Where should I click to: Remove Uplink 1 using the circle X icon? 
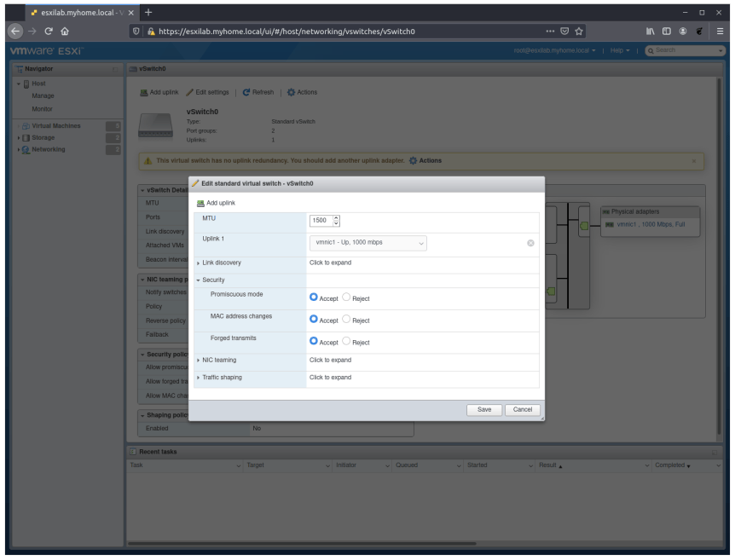tap(530, 243)
